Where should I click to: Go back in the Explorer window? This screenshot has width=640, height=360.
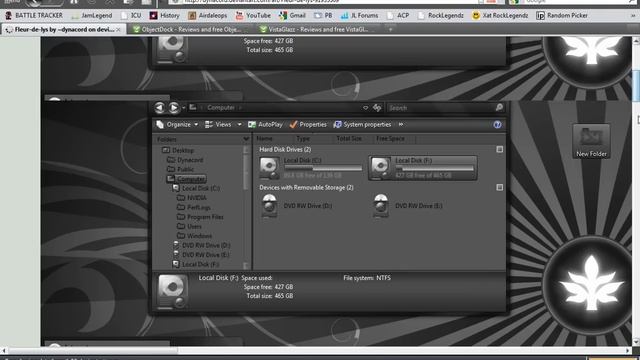160,108
